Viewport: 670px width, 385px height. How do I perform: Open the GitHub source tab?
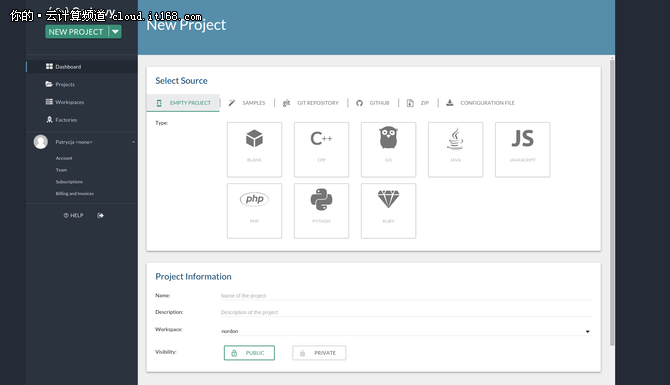373,103
